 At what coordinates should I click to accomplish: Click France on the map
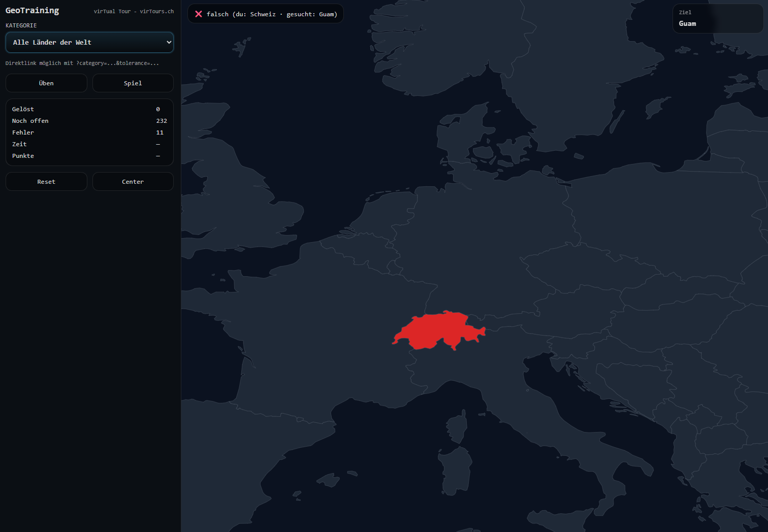[315, 330]
